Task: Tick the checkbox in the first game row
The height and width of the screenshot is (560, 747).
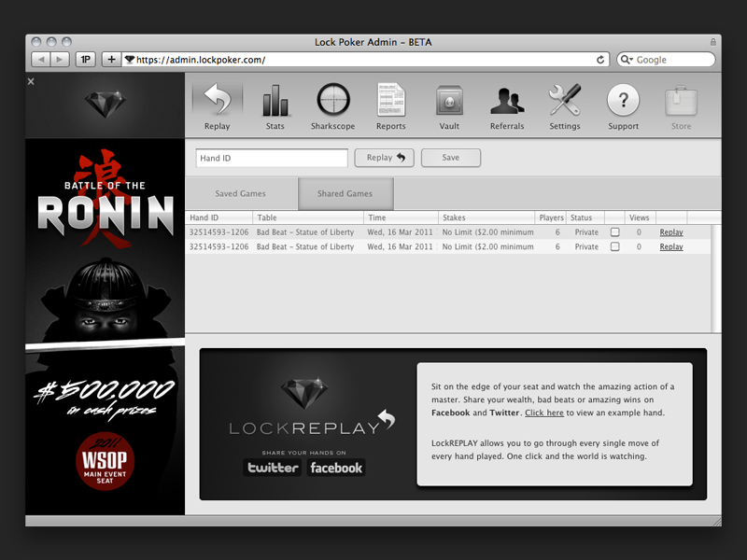Action: click(x=615, y=231)
